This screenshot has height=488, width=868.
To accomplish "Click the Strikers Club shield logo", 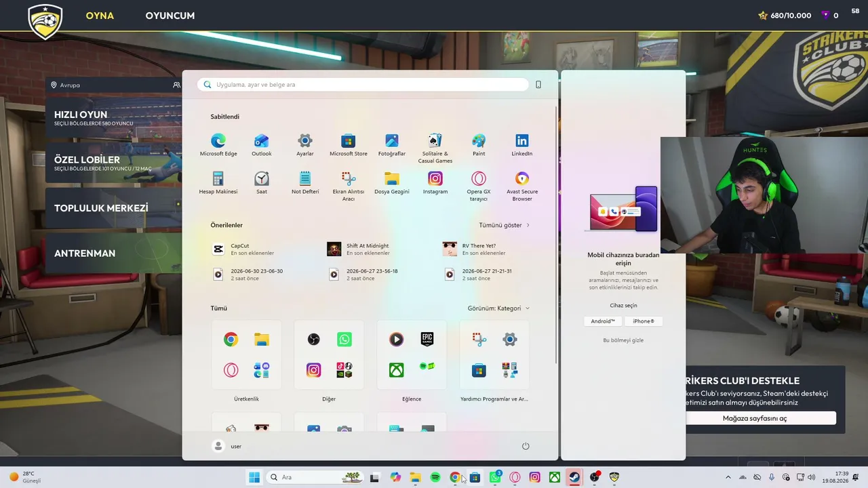I will [x=45, y=22].
